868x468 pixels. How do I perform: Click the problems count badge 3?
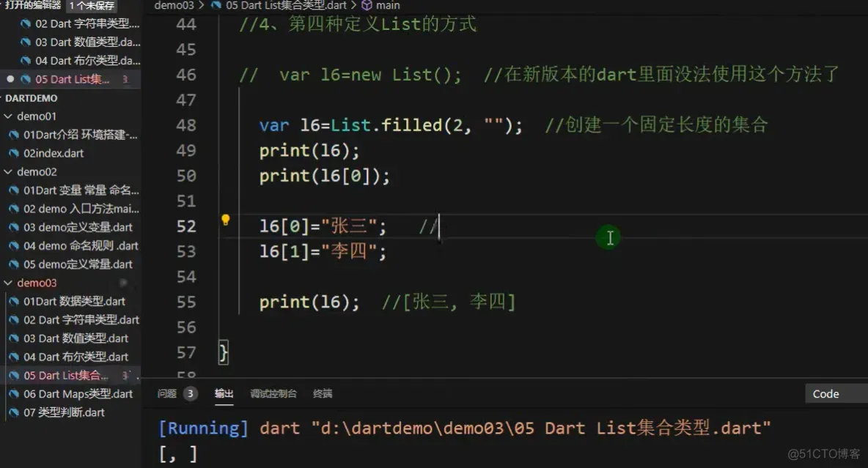pos(190,393)
